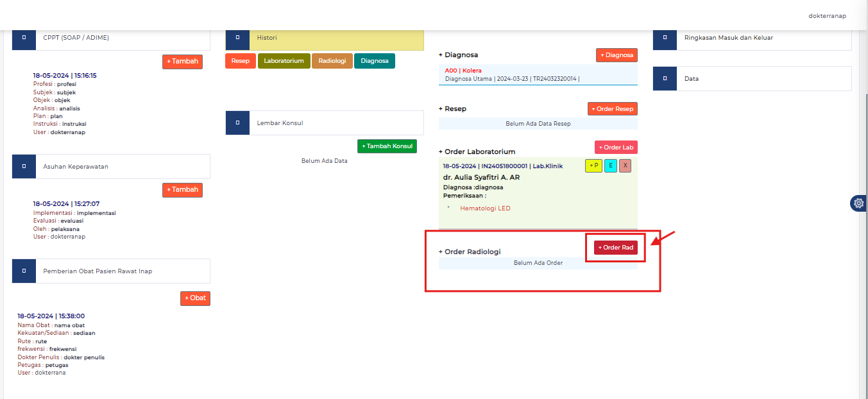Click the + Order Resep button

[612, 109]
